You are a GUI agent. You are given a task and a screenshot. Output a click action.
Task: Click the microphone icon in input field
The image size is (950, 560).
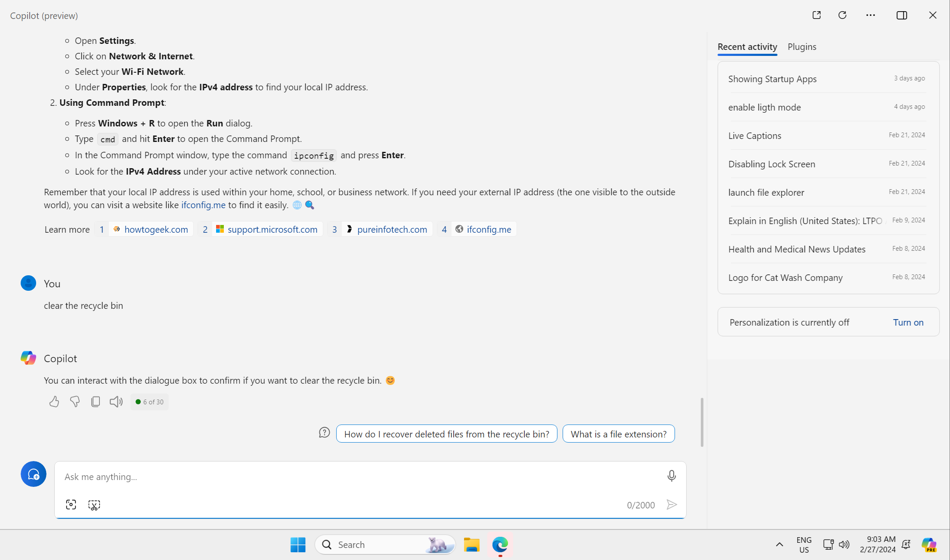pyautogui.click(x=672, y=475)
